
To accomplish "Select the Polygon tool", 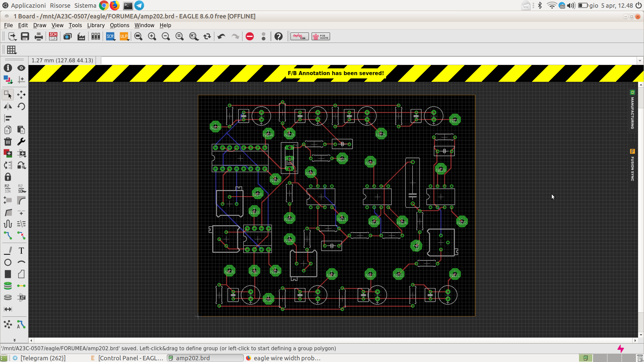I will [x=21, y=274].
